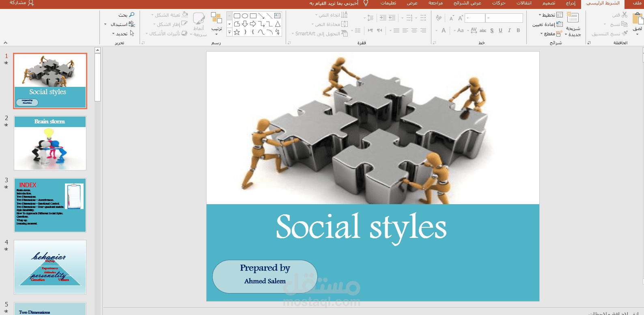Toggle Strikethrough (abc) formatting
This screenshot has width=644, height=315.
483,30
